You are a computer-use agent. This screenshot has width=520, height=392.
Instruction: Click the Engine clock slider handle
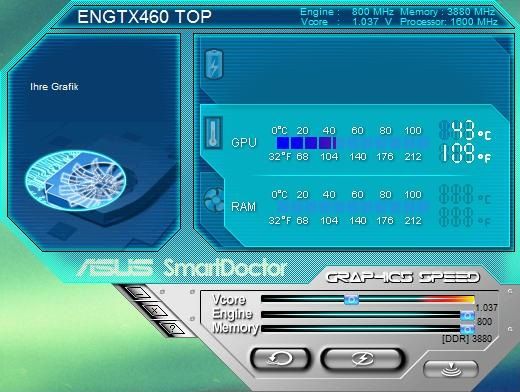pyautogui.click(x=467, y=315)
